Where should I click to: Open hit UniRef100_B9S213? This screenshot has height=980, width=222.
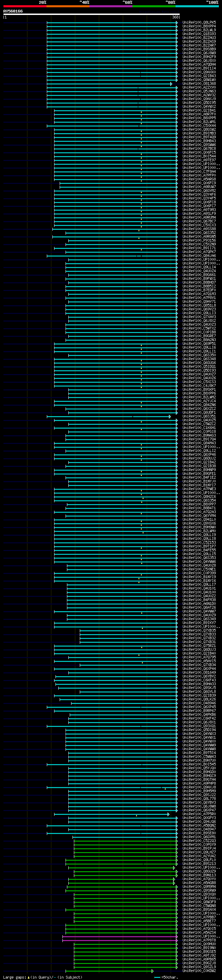(x=199, y=864)
